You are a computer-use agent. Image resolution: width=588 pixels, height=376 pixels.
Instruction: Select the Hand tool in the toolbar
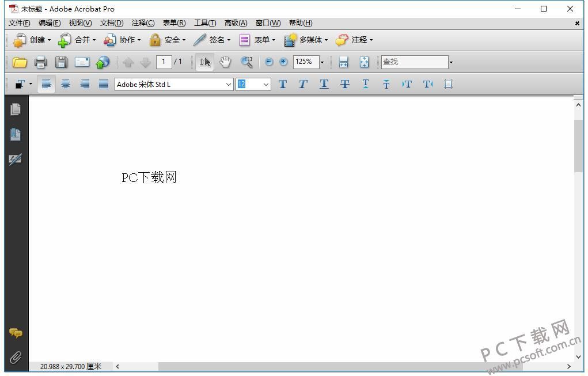tap(225, 62)
